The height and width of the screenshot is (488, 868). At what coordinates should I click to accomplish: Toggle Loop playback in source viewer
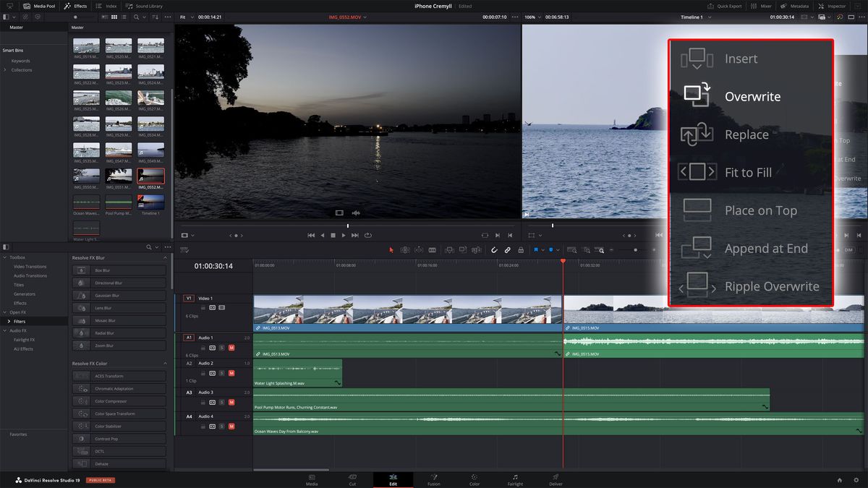(368, 235)
